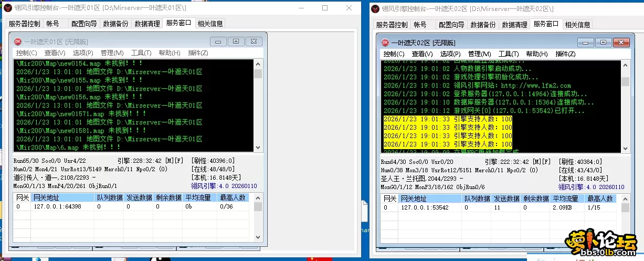644x261 pixels.
Task: Switch to 帐号 tab in 01区 console
Action: point(52,24)
